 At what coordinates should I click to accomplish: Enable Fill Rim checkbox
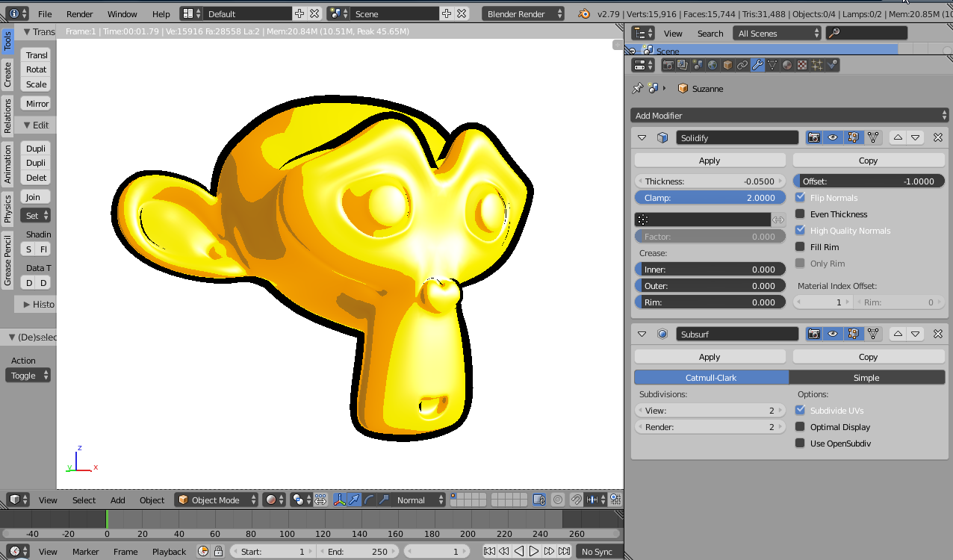coord(801,246)
